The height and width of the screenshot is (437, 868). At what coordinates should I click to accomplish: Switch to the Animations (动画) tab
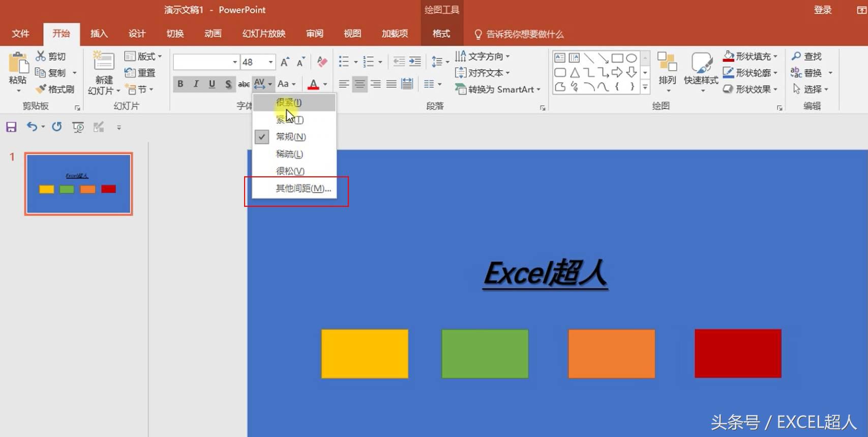pyautogui.click(x=213, y=34)
